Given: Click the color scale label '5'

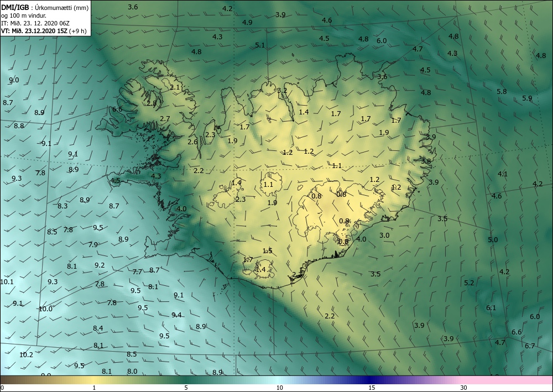Looking at the screenshot, I should coord(186,388).
